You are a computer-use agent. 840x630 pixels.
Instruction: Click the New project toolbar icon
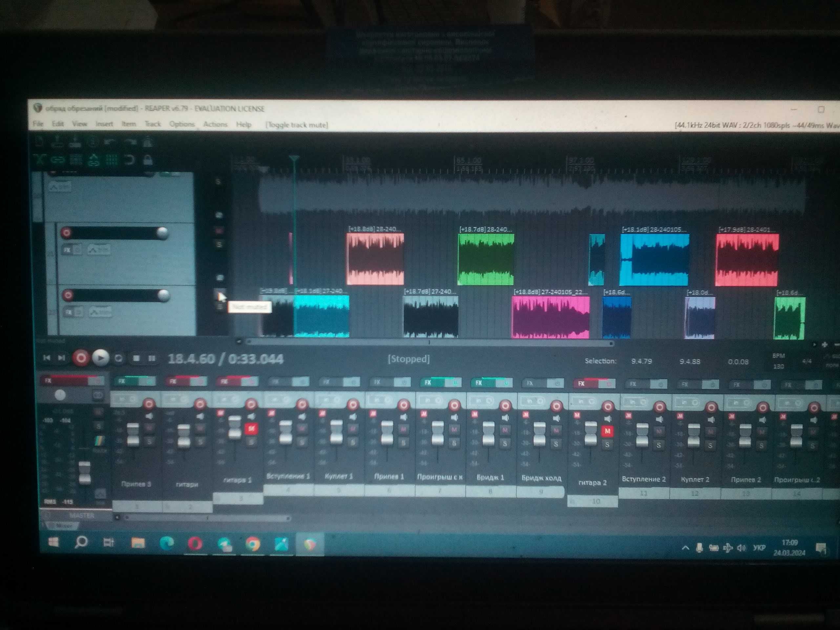tap(39, 142)
